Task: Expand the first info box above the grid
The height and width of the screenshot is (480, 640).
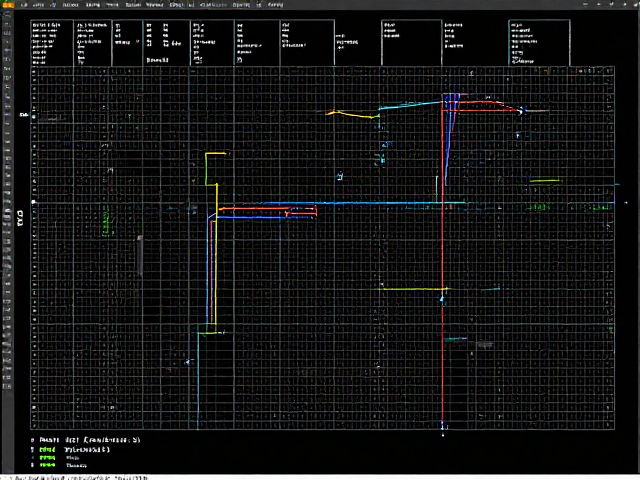Action: tap(52, 42)
